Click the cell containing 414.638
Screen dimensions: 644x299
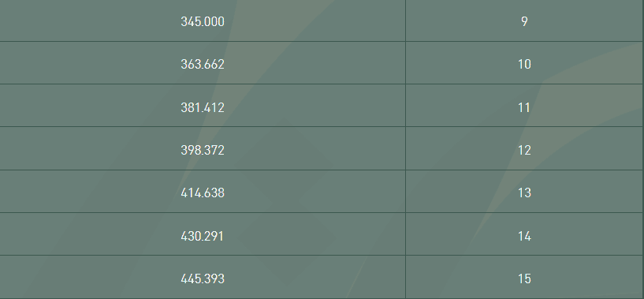203,192
